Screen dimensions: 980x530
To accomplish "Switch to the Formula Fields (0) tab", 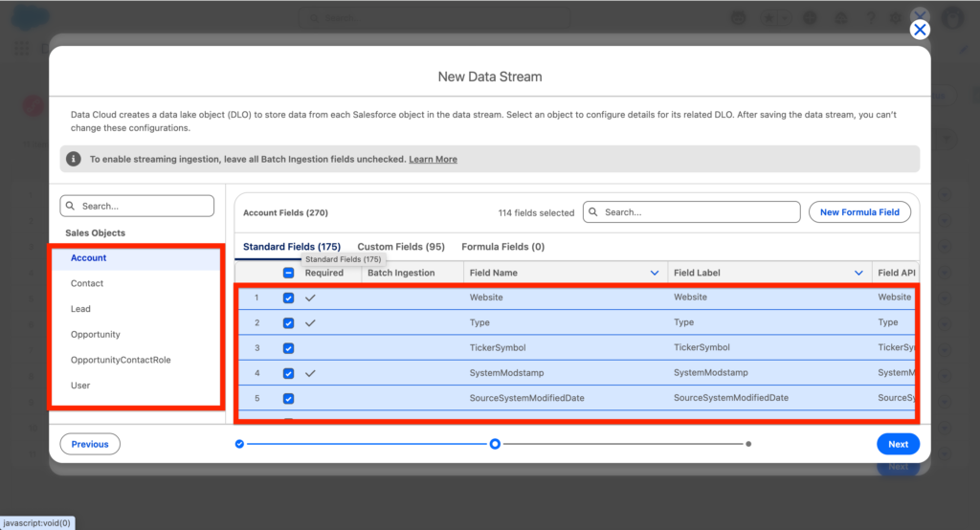I will tap(502, 247).
